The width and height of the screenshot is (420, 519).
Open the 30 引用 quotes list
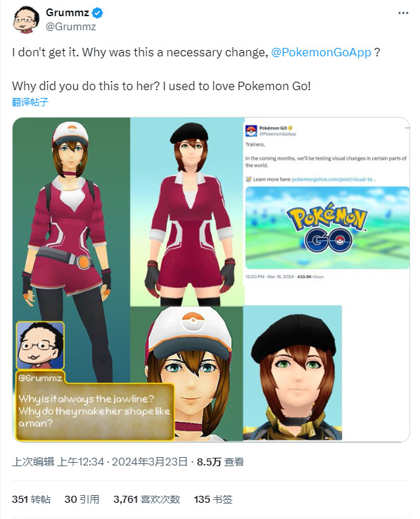82,499
